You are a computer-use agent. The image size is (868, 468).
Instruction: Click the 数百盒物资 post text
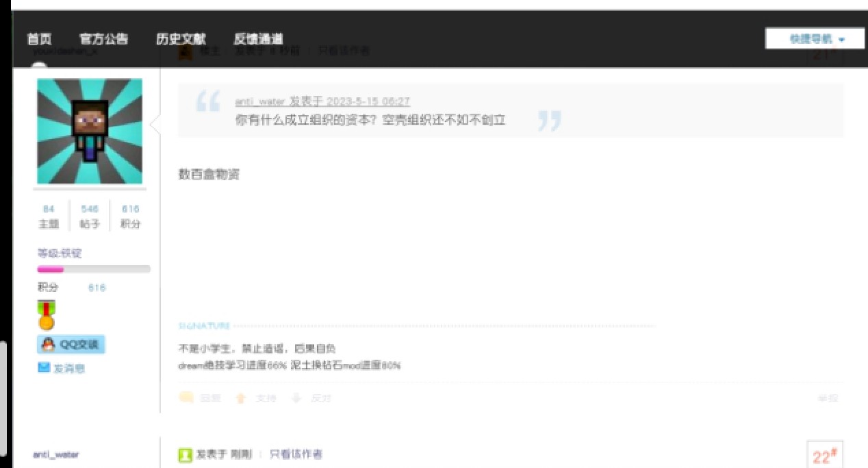coord(209,175)
